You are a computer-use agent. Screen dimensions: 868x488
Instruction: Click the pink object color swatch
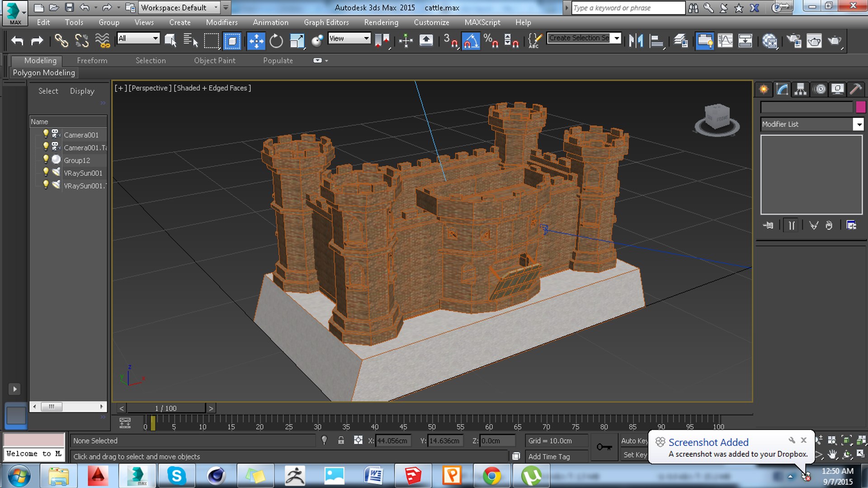(860, 107)
